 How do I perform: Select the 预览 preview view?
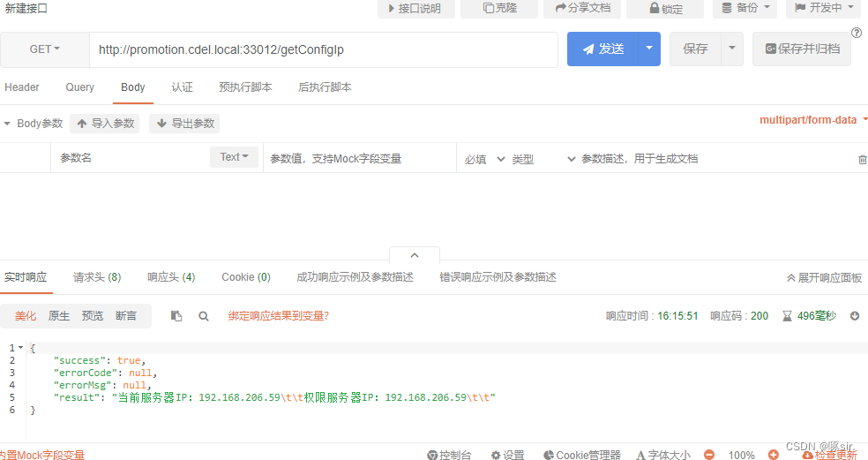point(93,316)
